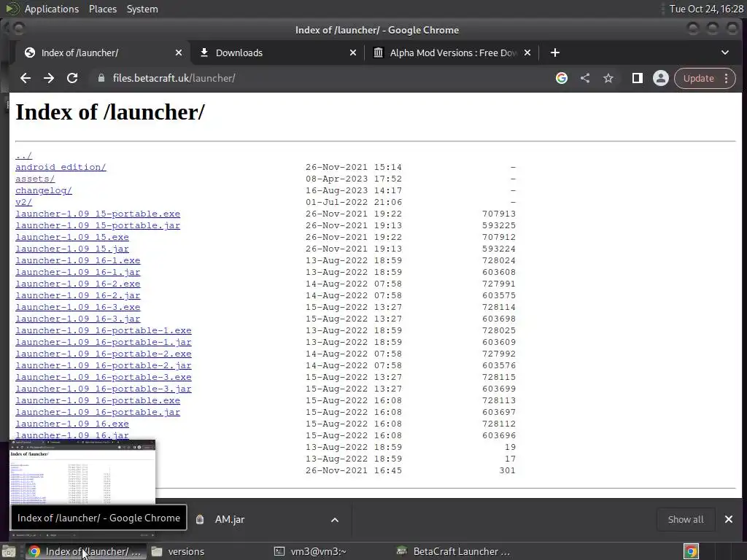Screen dimensions: 747x560
Task: Open the side panel icon
Action: (638, 78)
